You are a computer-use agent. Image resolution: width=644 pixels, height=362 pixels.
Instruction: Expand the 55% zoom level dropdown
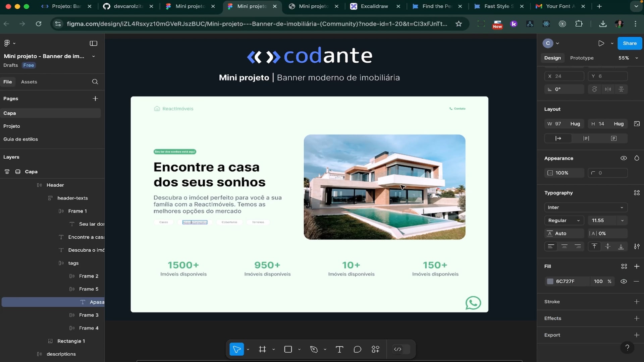[x=628, y=58]
